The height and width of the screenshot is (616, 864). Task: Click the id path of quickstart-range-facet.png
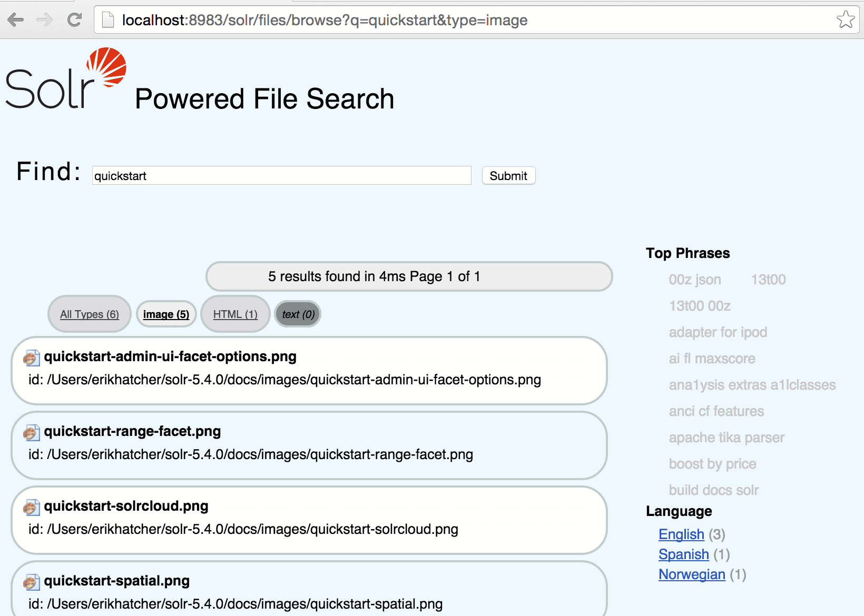pos(251,454)
